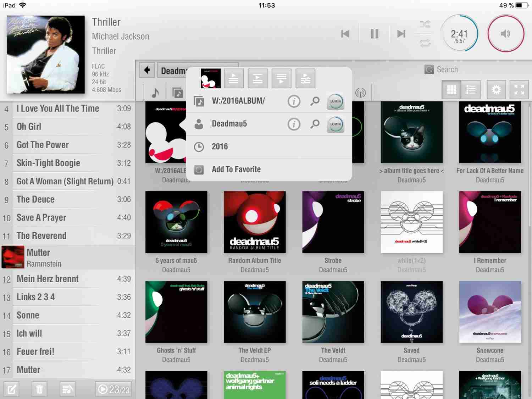The image size is (532, 399).
Task: Click LUMIN button on W:/2016ALBUM/ row
Action: coord(336,101)
